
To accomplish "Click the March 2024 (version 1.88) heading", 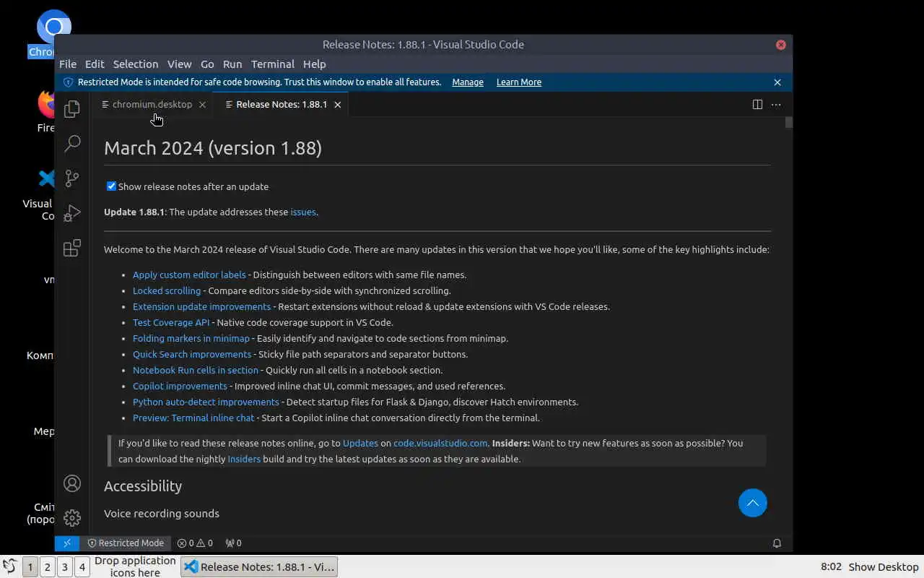I will (213, 148).
